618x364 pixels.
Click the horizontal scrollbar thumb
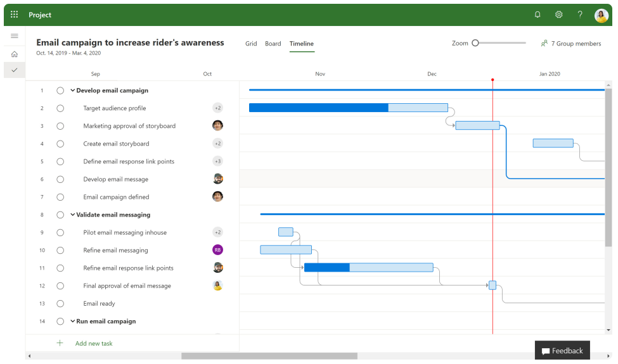(269, 356)
